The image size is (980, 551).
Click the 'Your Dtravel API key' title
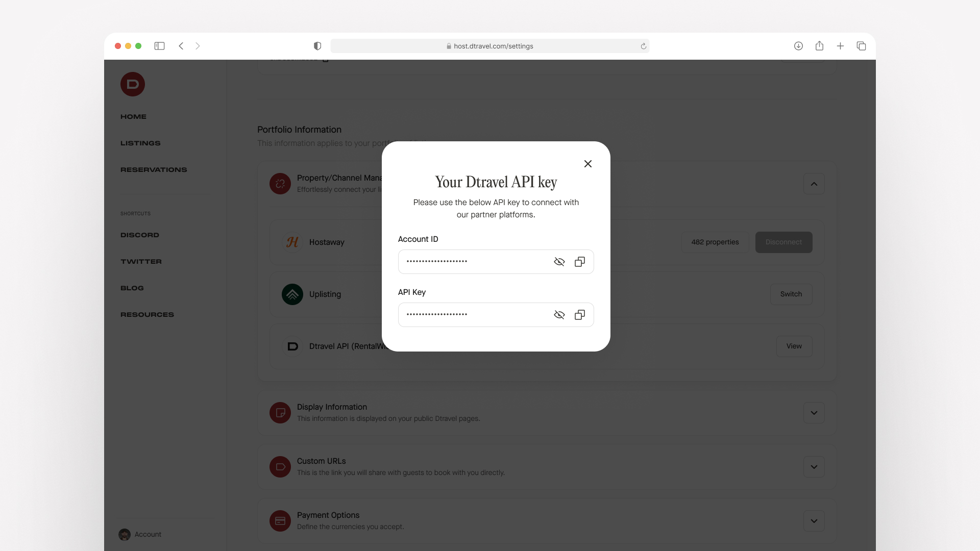coord(496,182)
